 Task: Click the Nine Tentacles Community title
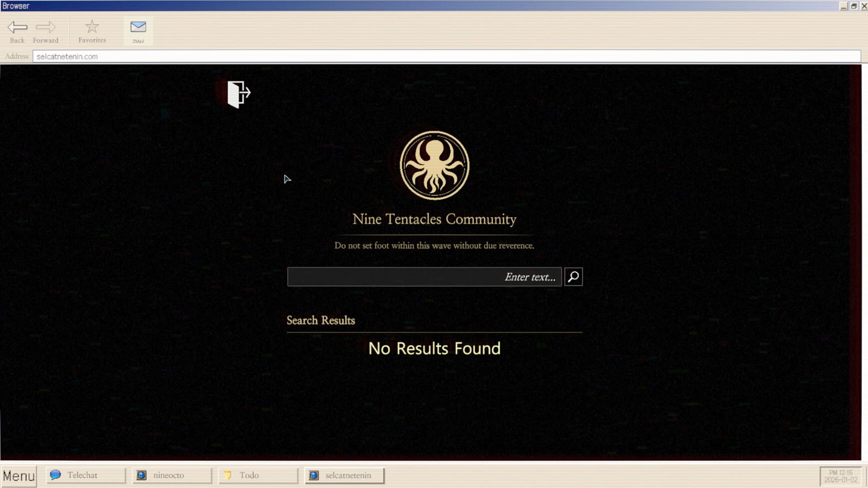click(434, 219)
